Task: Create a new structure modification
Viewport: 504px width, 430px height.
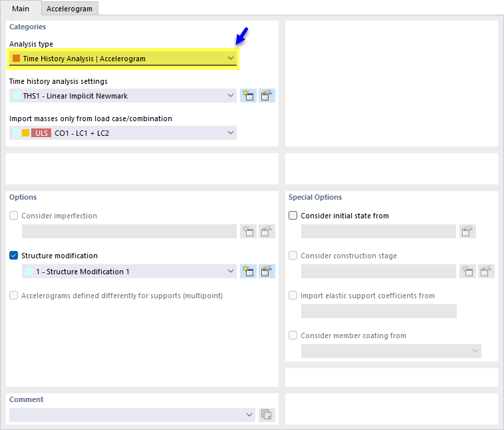Action: [248, 272]
